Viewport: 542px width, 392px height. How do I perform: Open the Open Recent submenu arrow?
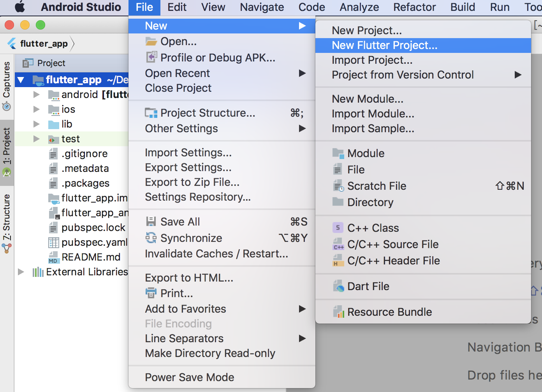(302, 73)
